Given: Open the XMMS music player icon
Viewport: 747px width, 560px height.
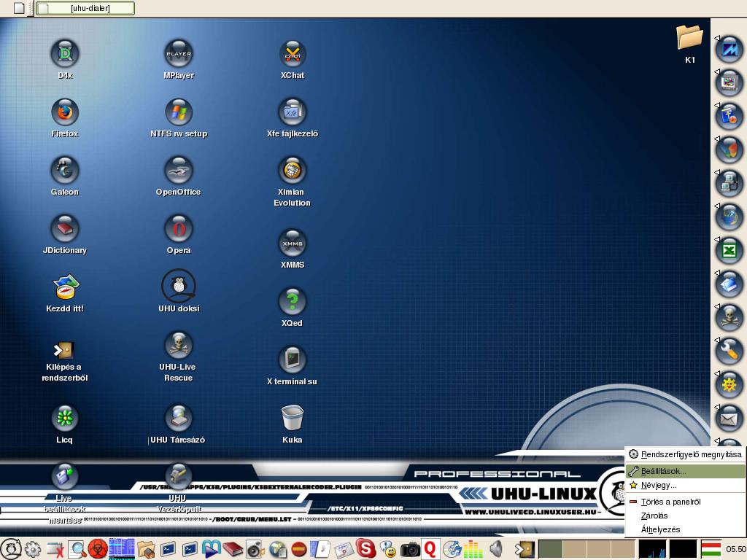Looking at the screenshot, I should [x=293, y=244].
